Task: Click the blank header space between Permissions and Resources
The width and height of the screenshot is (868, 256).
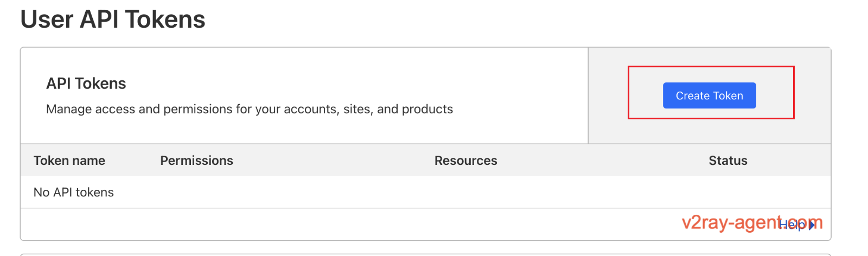Action: coord(334,161)
